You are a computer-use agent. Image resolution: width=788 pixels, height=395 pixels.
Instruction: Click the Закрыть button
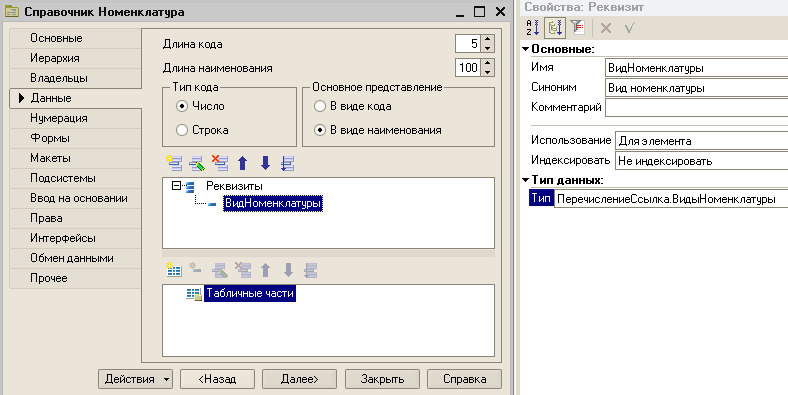(382, 379)
